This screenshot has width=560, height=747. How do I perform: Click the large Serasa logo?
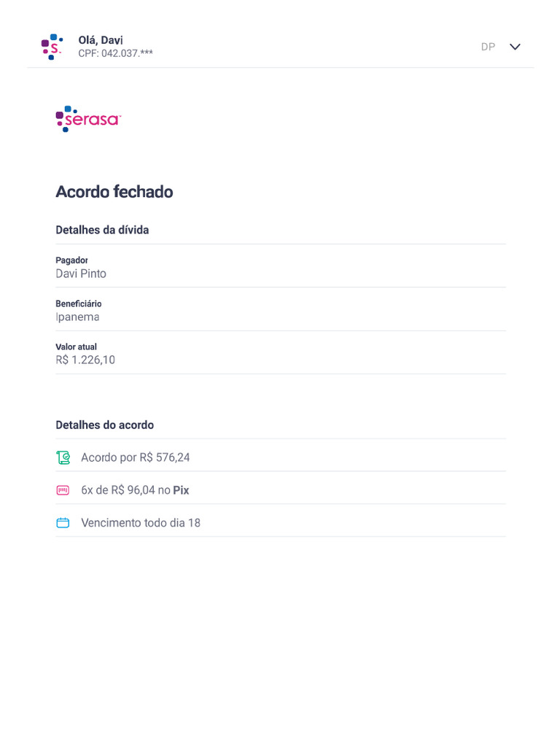tap(88, 119)
